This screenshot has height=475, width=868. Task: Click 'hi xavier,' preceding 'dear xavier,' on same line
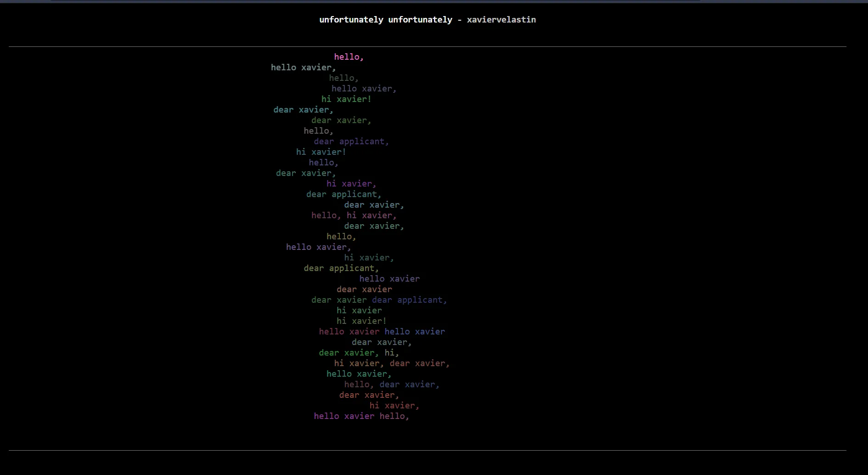click(x=359, y=363)
